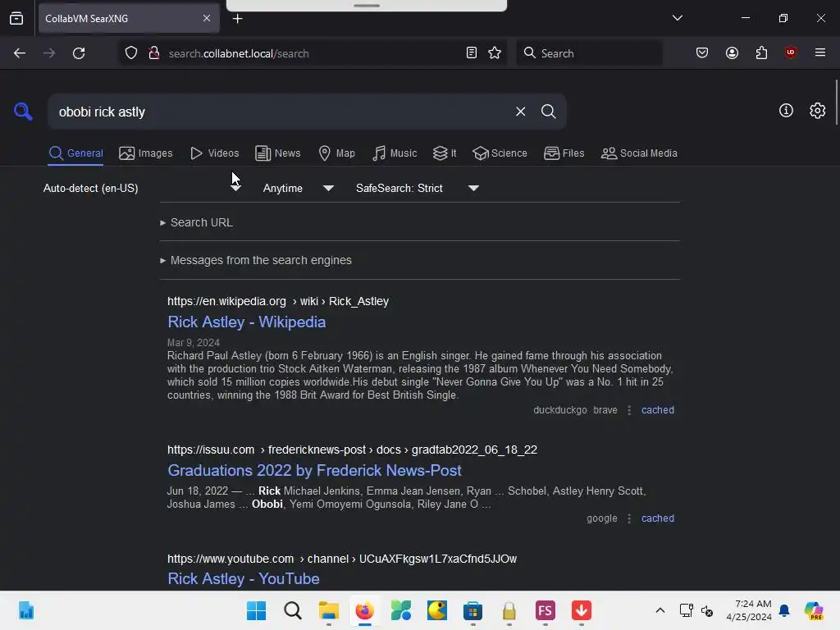
Task: Open the notification bell icon
Action: tap(784, 610)
